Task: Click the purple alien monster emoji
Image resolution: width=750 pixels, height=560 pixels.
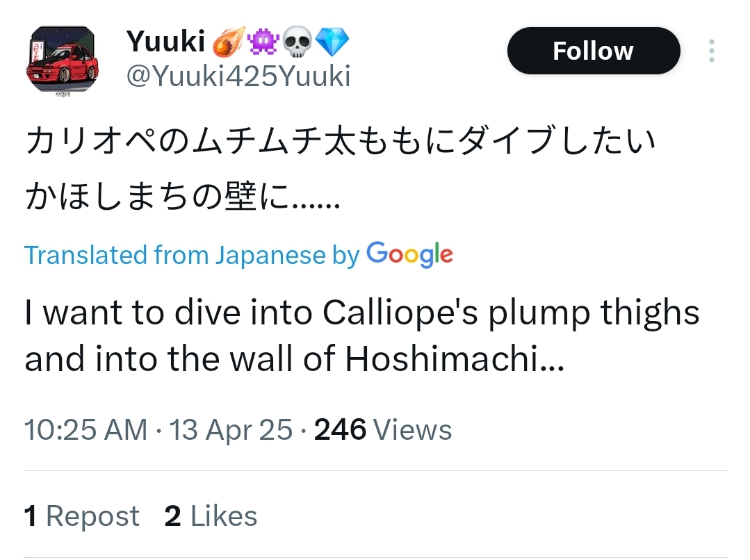Action: 263,43
